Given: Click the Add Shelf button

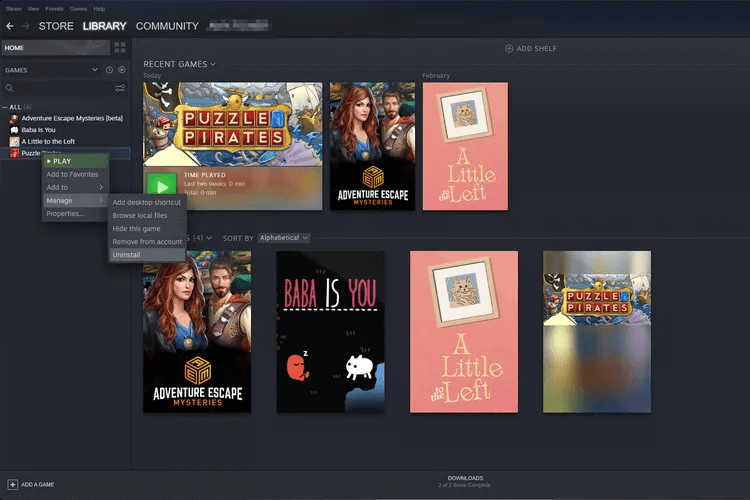Looking at the screenshot, I should point(530,48).
